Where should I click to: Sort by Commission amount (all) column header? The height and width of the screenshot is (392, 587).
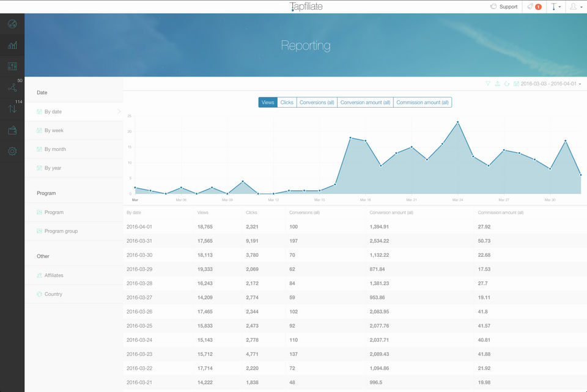tap(501, 212)
